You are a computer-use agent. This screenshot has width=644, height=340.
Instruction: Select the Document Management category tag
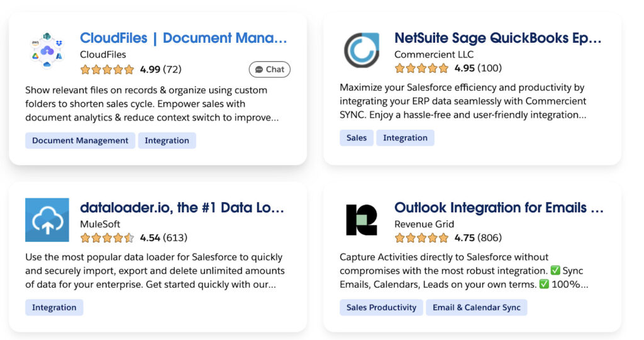pyautogui.click(x=80, y=140)
